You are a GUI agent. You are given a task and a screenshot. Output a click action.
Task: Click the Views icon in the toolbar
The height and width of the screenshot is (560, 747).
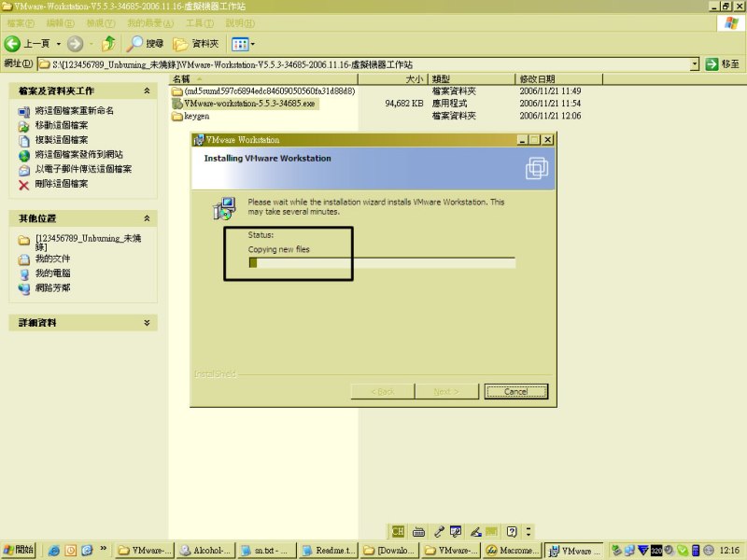click(x=240, y=44)
